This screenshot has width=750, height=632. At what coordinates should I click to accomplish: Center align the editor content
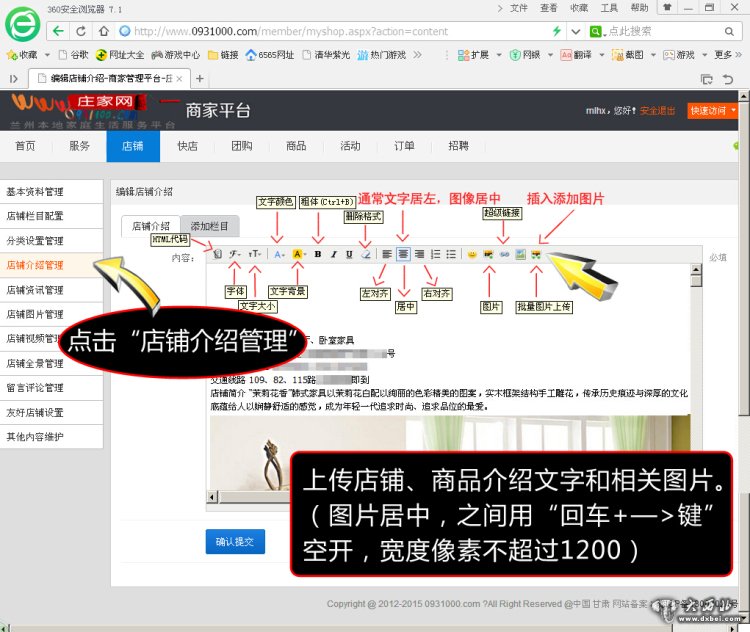[403, 254]
